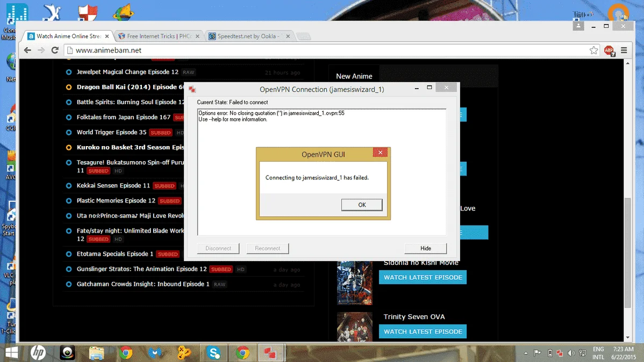Open the Battle Spirits: Burning Soul episode link

[130, 102]
